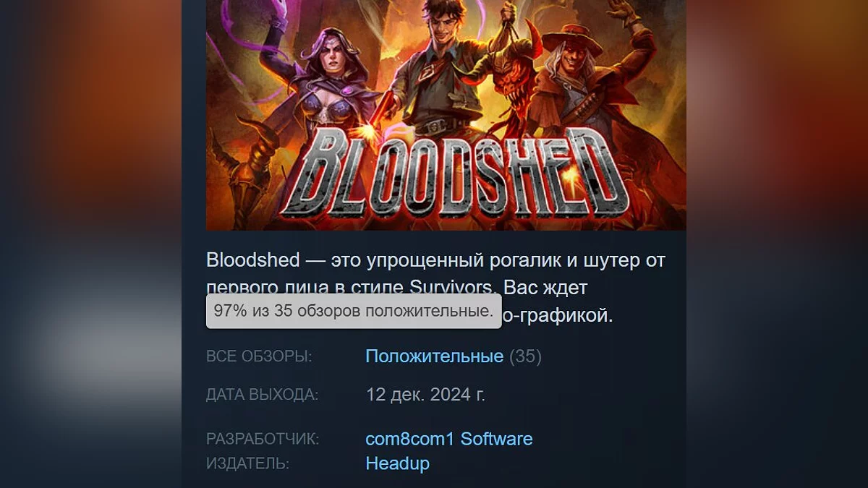
Task: Click the 97% positive reviews tooltip
Action: [x=354, y=311]
